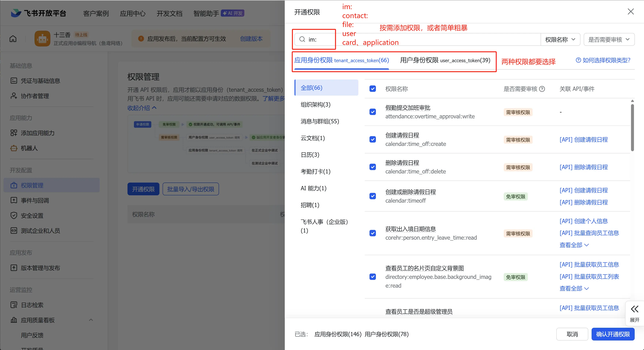The image size is (644, 350).
Task: Click the 展开 double-arrow expand icon
Action: [x=634, y=309]
